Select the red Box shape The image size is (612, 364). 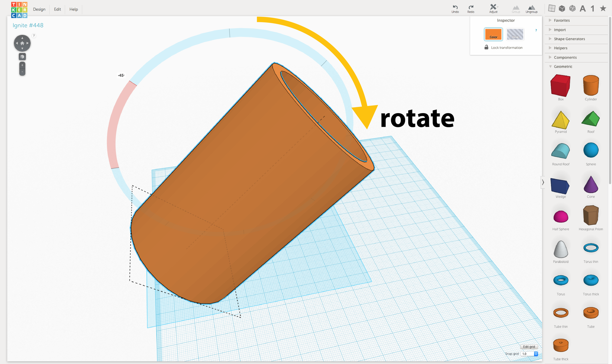click(x=560, y=85)
